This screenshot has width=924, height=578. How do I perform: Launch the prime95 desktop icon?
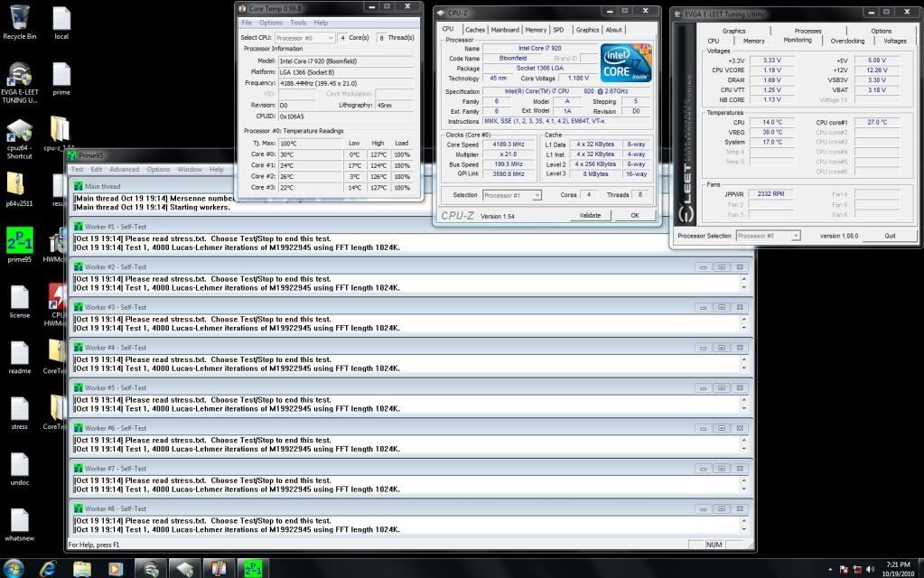[20, 245]
